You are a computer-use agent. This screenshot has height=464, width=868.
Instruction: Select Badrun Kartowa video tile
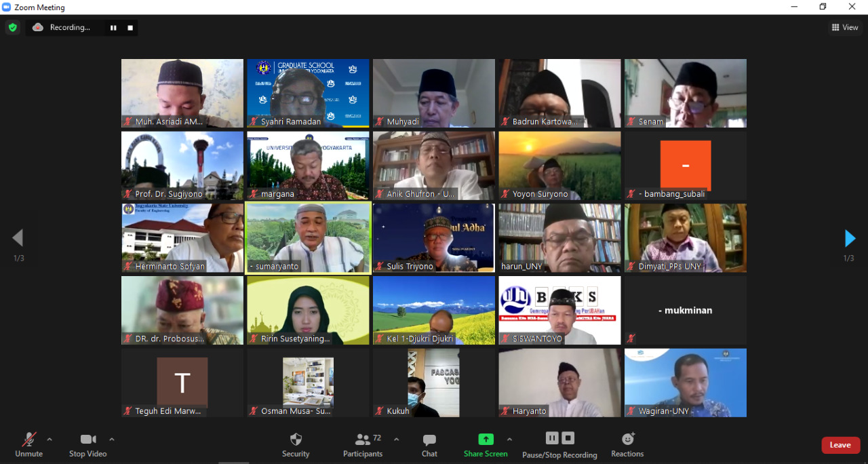559,93
